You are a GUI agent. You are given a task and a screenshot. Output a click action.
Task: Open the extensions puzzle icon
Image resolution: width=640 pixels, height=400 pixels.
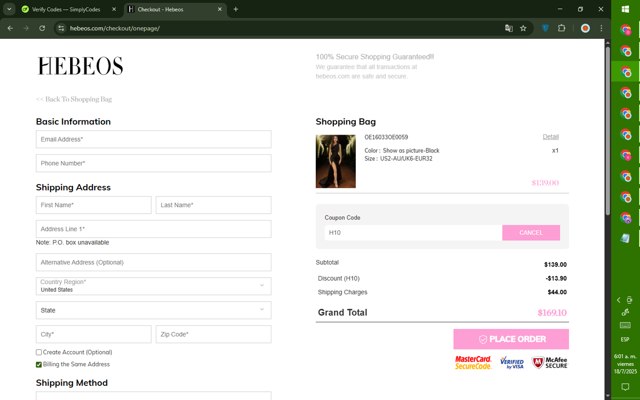coord(562,28)
